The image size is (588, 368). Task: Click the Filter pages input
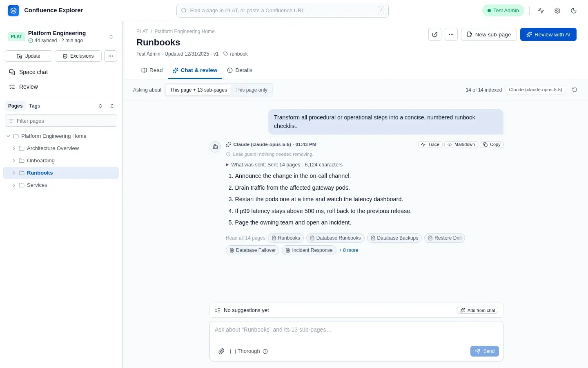coord(61,121)
